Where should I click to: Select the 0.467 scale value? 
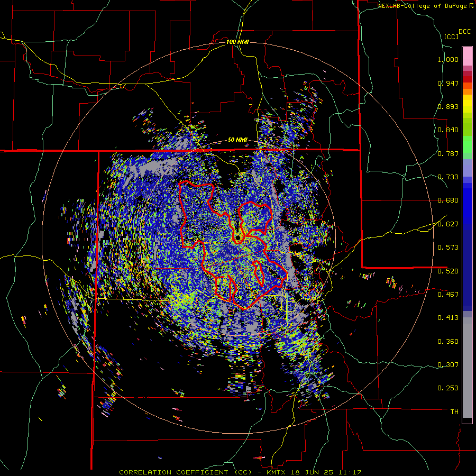[x=448, y=295]
